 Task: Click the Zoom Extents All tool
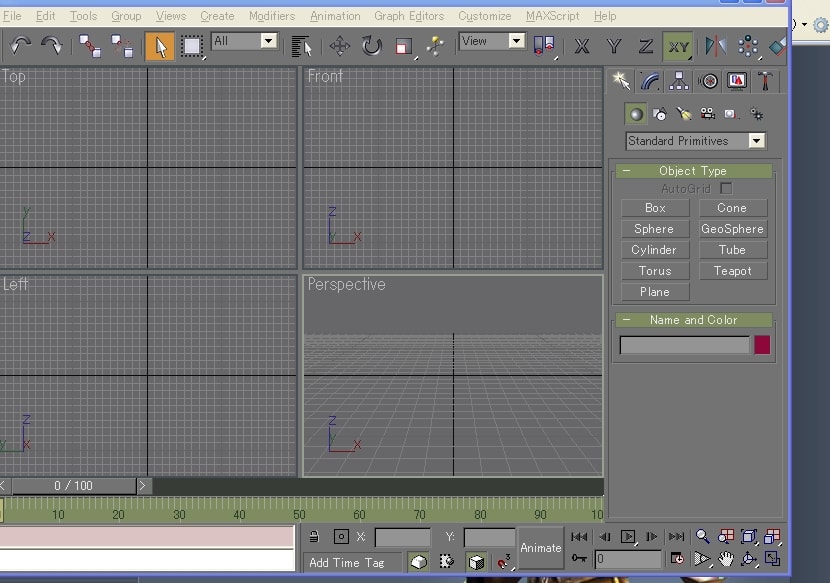(x=772, y=536)
